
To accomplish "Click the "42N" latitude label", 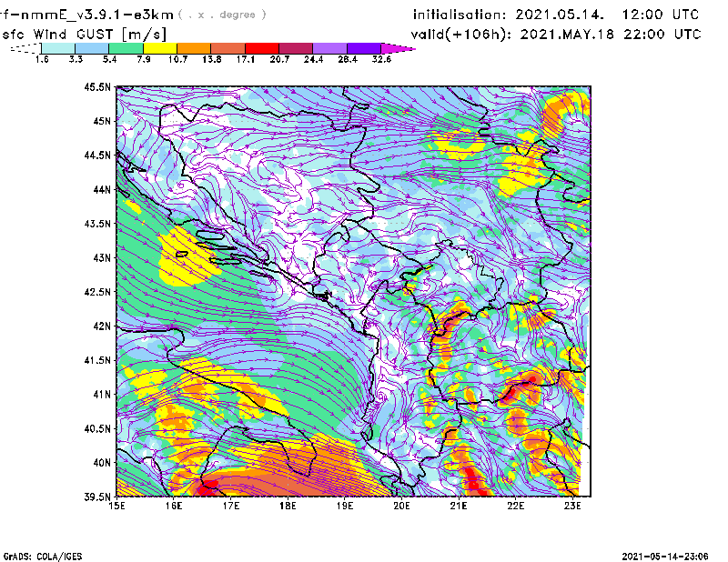I will [x=102, y=326].
